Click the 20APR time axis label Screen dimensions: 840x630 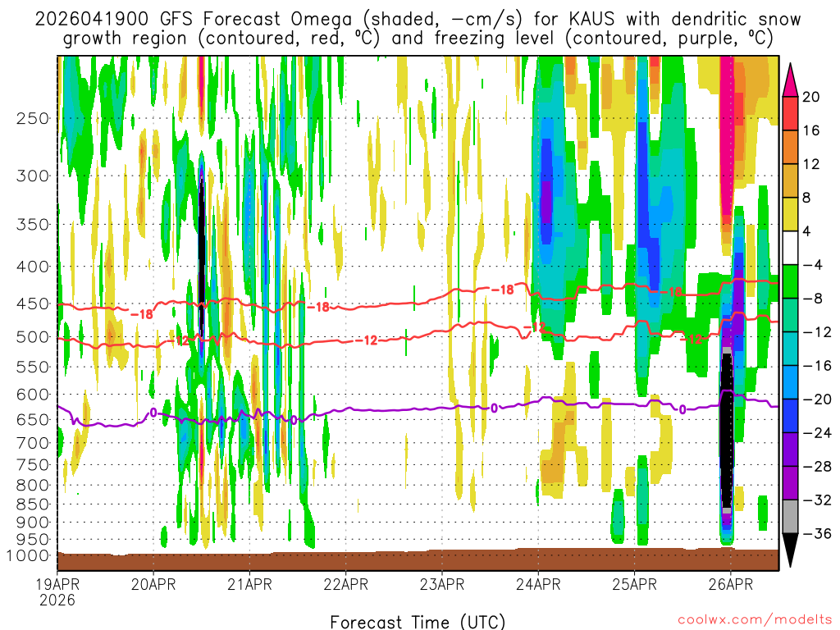pyautogui.click(x=153, y=584)
